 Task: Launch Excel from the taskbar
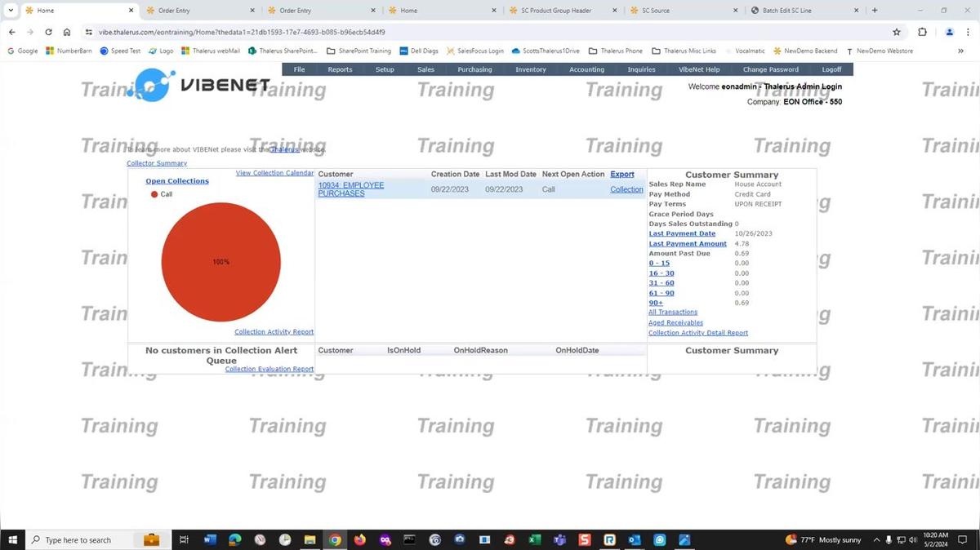[534, 539]
